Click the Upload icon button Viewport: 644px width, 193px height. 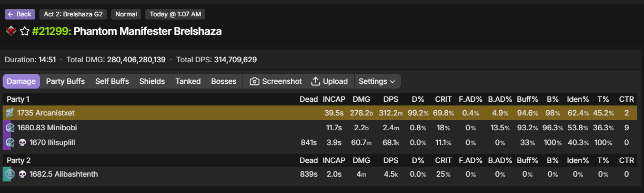point(329,81)
